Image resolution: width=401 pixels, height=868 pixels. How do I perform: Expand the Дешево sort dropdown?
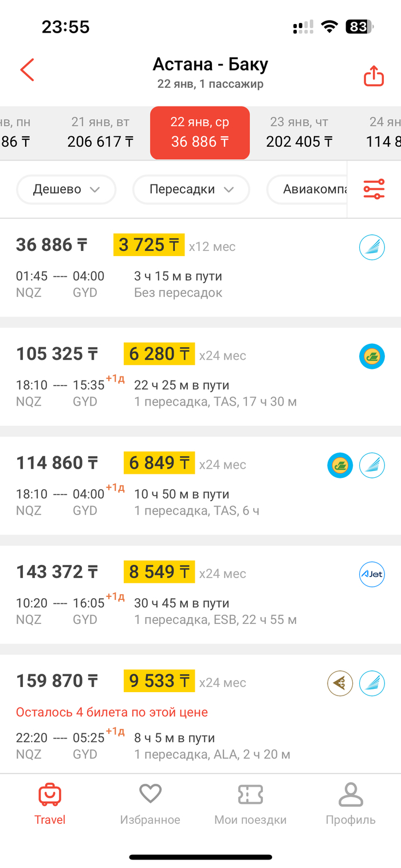66,189
